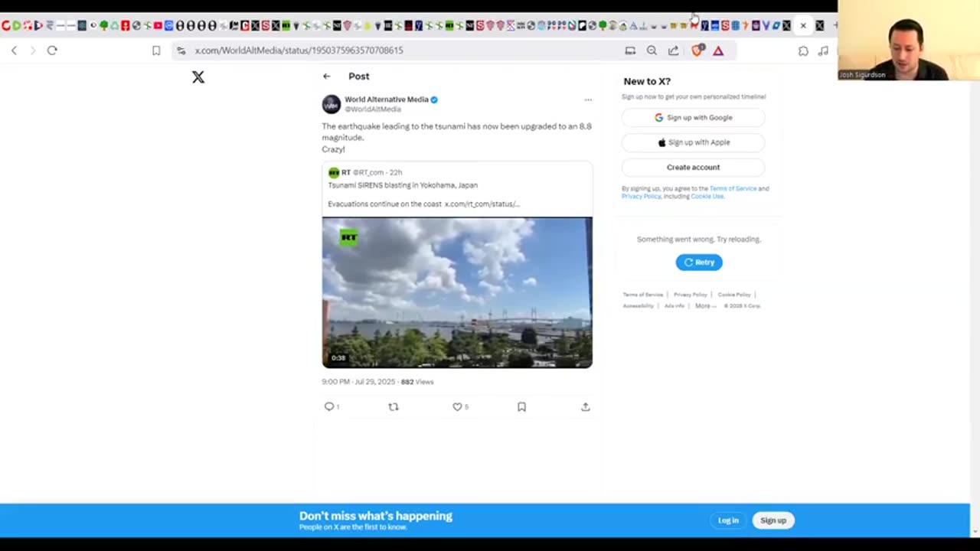Open footer Cookie Policy link
The height and width of the screenshot is (551, 980).
point(733,295)
